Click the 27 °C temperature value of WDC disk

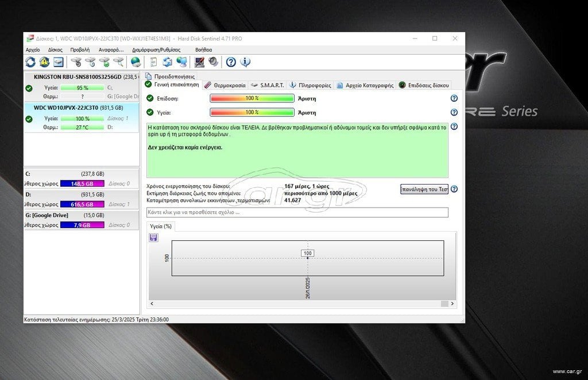[x=82, y=127]
